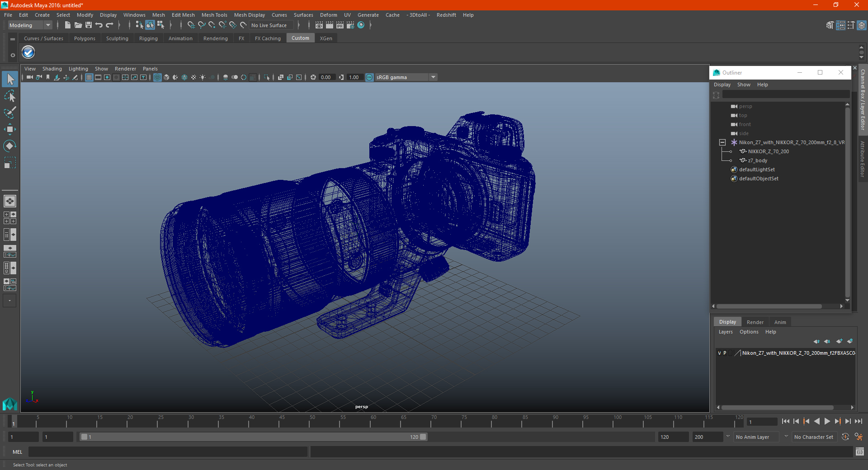Toggle wireframe shading in viewport
Viewport: 868px width, 470px height.
[157, 77]
